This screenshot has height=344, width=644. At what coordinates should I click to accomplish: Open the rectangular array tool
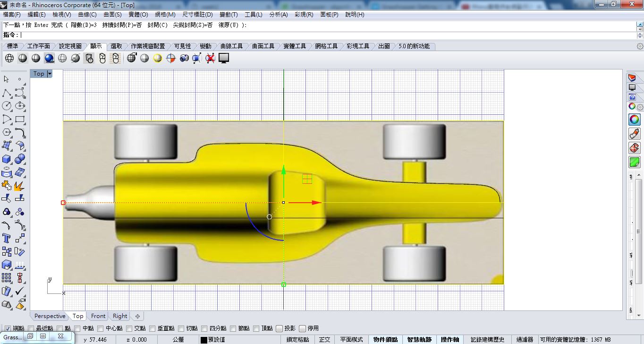[7, 278]
